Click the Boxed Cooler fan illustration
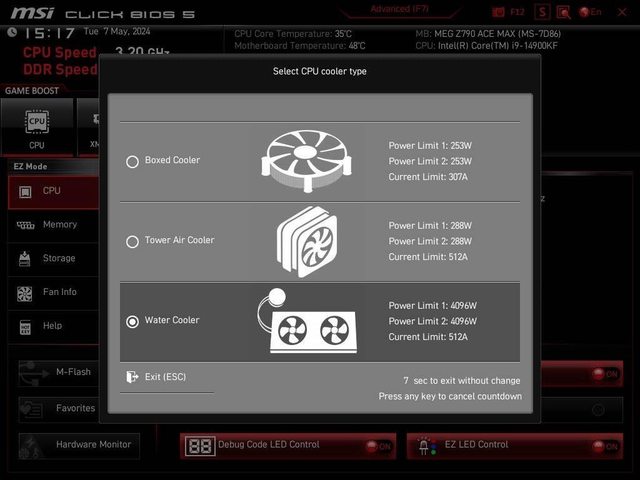 [x=307, y=161]
